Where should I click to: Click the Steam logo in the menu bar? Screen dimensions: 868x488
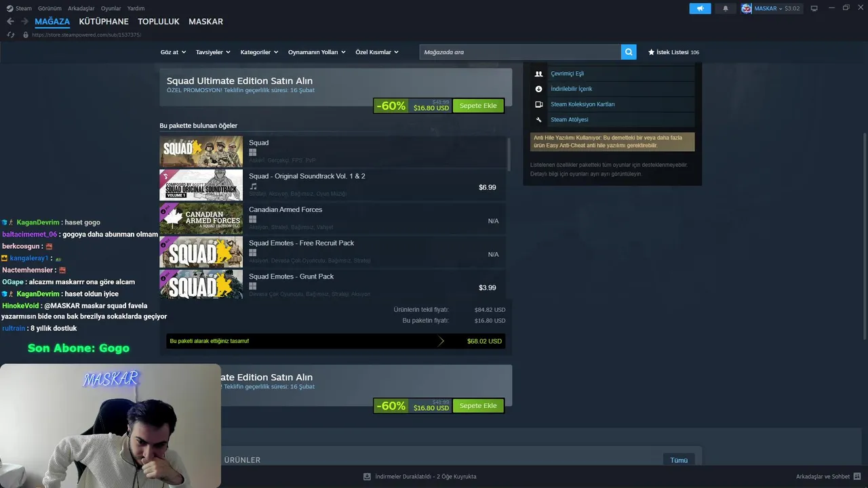click(9, 8)
